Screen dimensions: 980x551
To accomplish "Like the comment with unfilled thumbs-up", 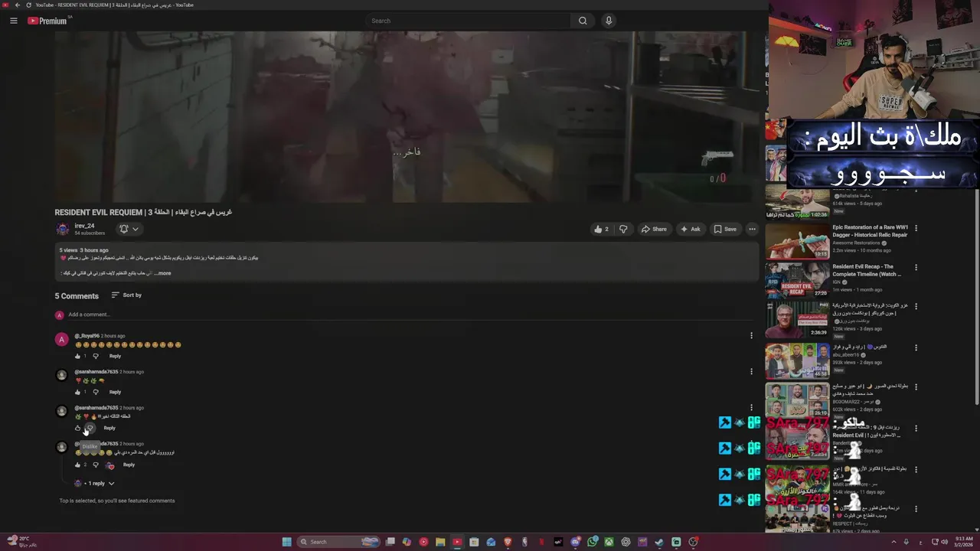I will pos(77,428).
